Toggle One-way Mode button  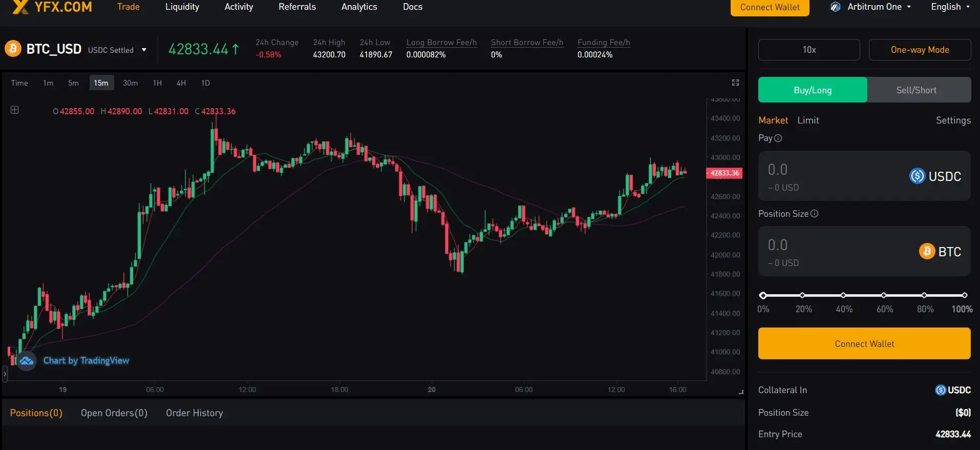click(x=920, y=50)
